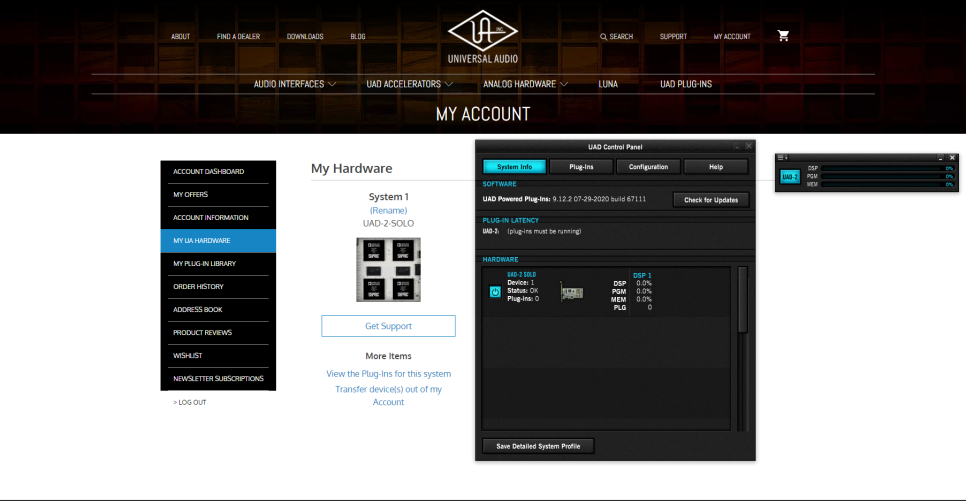Switch to the System Info tab
The image size is (966, 501).
(x=514, y=166)
